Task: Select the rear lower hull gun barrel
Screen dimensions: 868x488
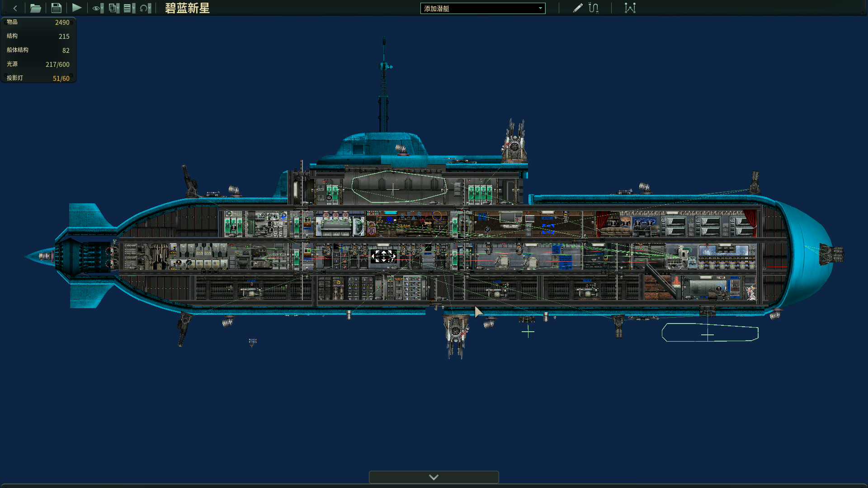Action: click(184, 329)
